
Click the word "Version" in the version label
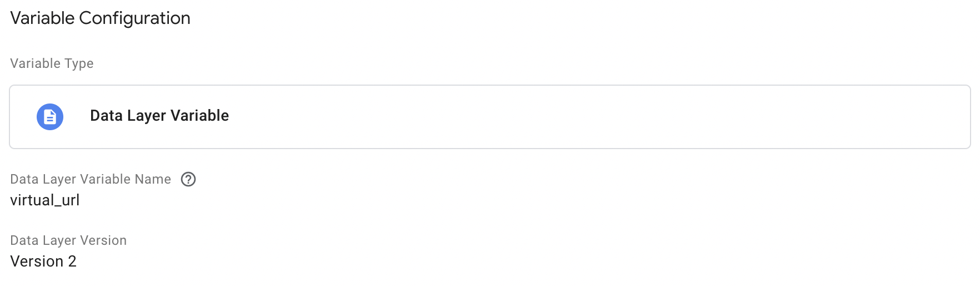click(x=103, y=240)
